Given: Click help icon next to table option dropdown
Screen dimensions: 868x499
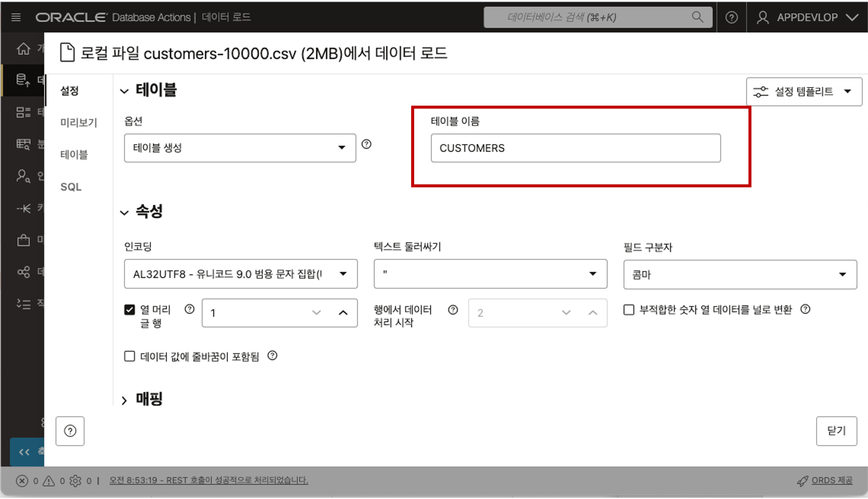Looking at the screenshot, I should pyautogui.click(x=366, y=144).
